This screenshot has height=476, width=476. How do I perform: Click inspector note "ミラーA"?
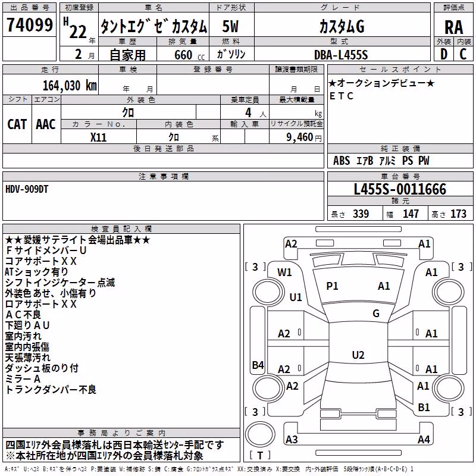pyautogui.click(x=23, y=379)
